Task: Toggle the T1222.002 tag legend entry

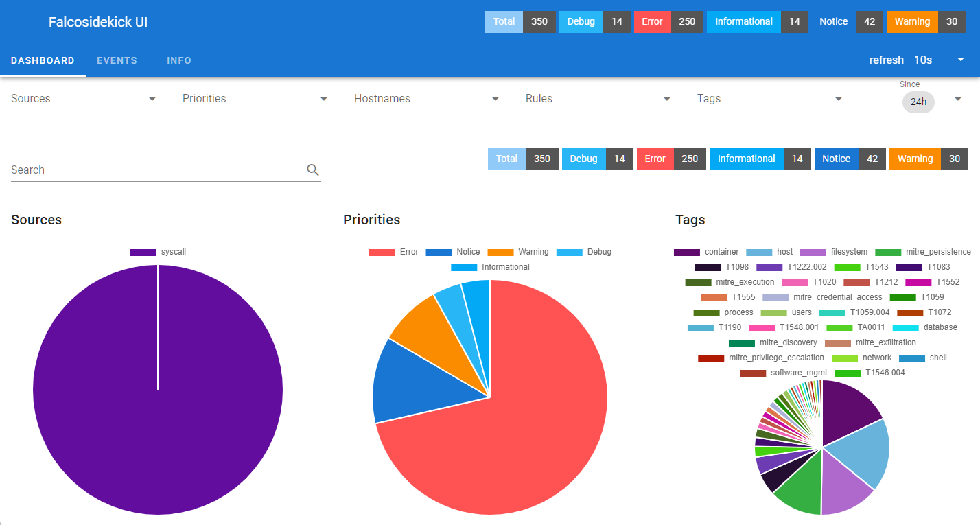Action: click(791, 267)
